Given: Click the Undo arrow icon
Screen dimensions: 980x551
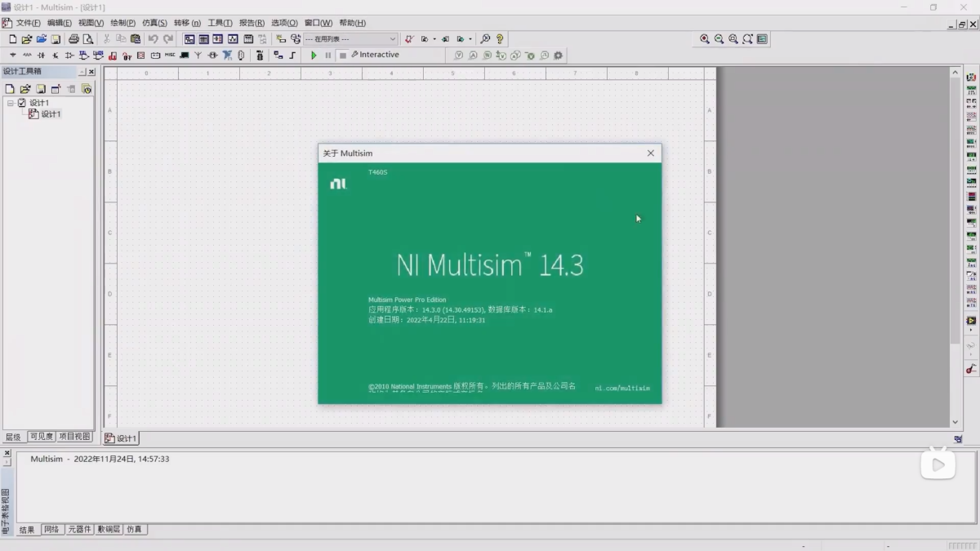Looking at the screenshot, I should (x=153, y=39).
